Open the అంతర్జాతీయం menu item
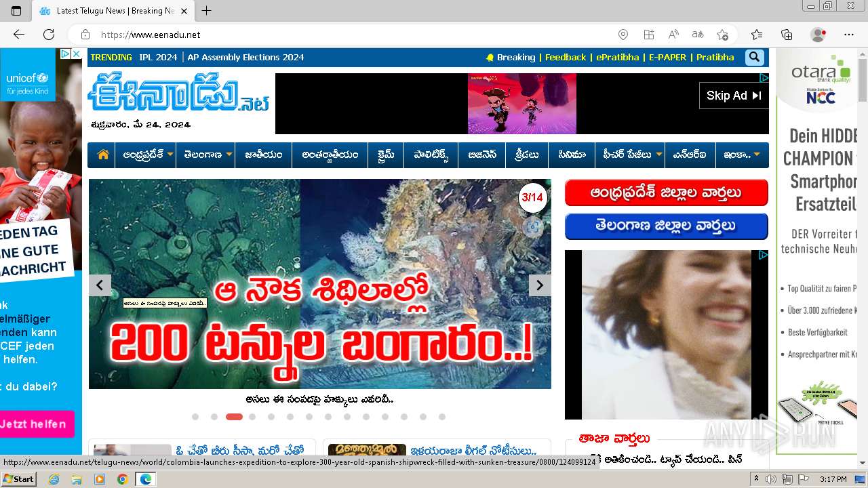This screenshot has height=488, width=868. pos(330,155)
